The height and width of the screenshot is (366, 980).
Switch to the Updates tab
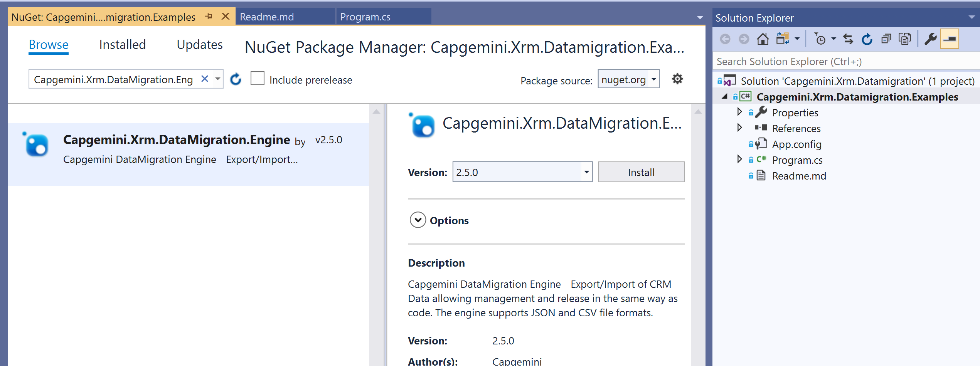pyautogui.click(x=200, y=45)
